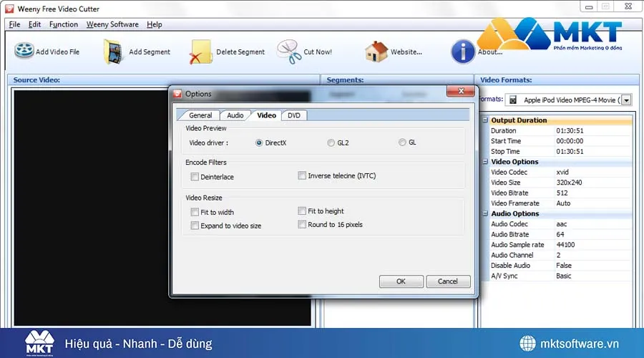Switch to the DVD tab
The height and width of the screenshot is (358, 644).
tap(293, 115)
